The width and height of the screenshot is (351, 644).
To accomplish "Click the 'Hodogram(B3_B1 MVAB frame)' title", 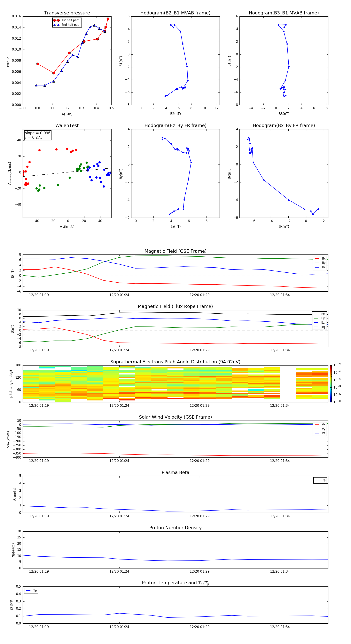I will [x=284, y=13].
